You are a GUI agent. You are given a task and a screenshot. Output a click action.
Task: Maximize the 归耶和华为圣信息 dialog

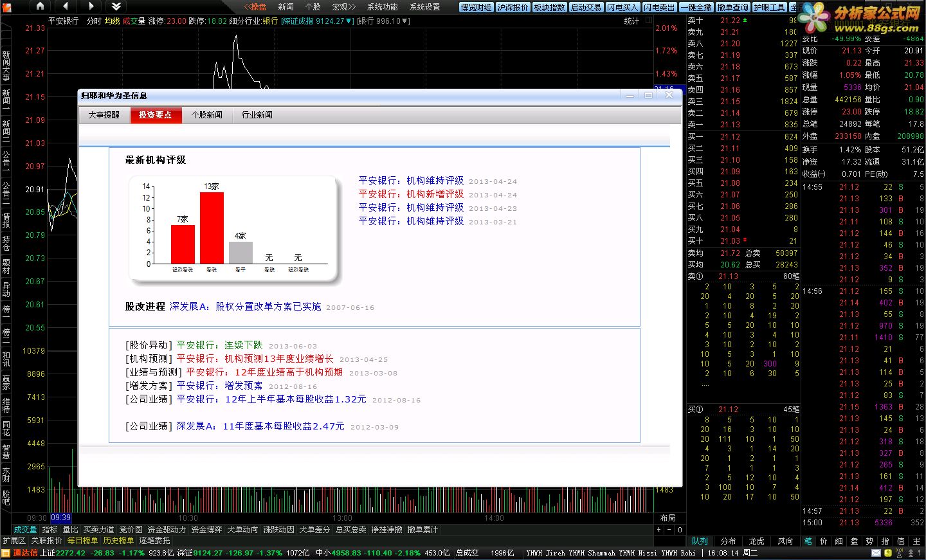pos(648,95)
